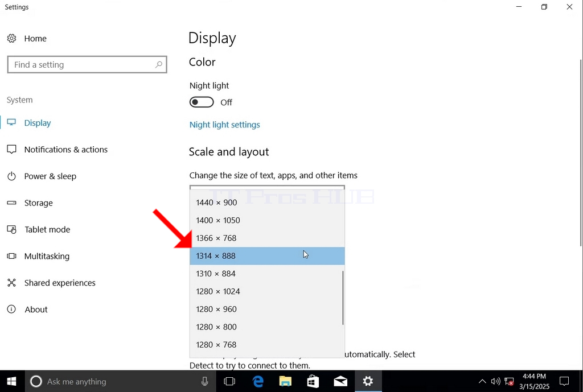The height and width of the screenshot is (392, 583).
Task: Open File Explorer from taskbar
Action: point(285,381)
